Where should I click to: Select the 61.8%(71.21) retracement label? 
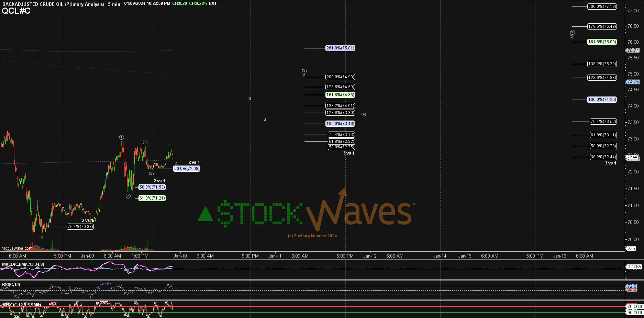pos(152,198)
